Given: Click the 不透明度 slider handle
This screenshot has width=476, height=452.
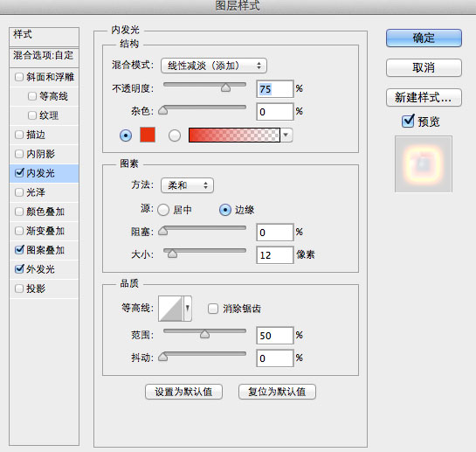Looking at the screenshot, I should tap(225, 87).
